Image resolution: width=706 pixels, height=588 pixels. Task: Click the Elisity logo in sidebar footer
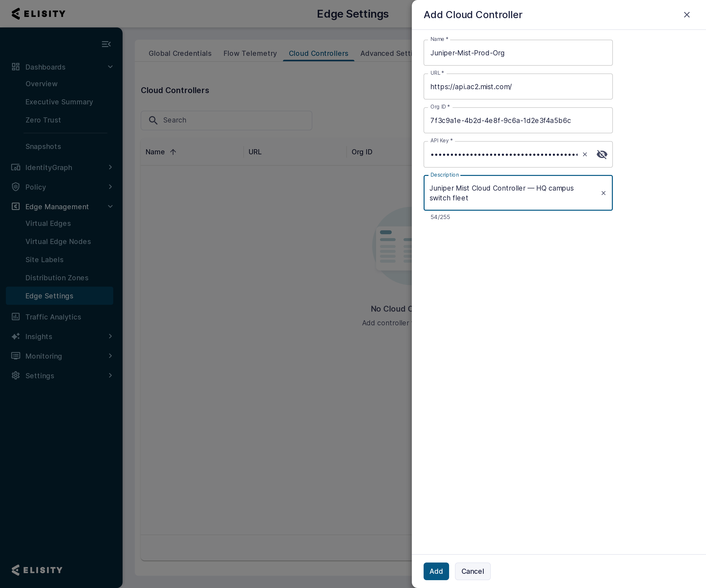[x=37, y=570]
